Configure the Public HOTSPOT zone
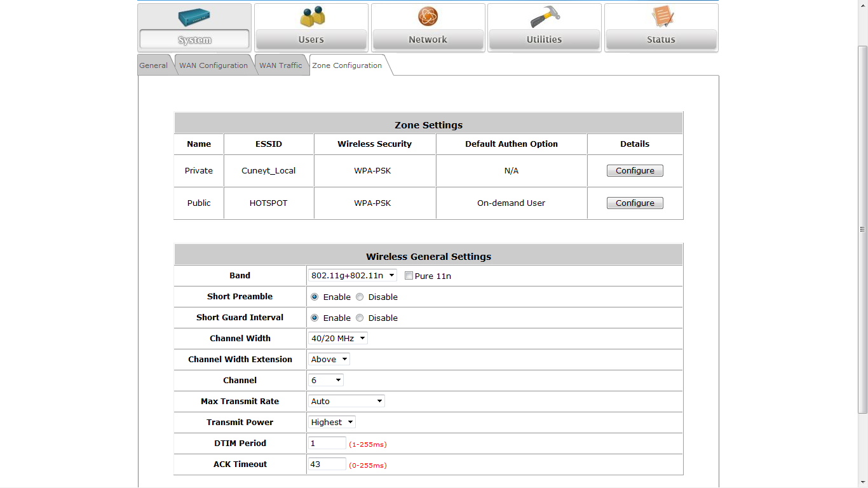The width and height of the screenshot is (868, 488). (634, 203)
